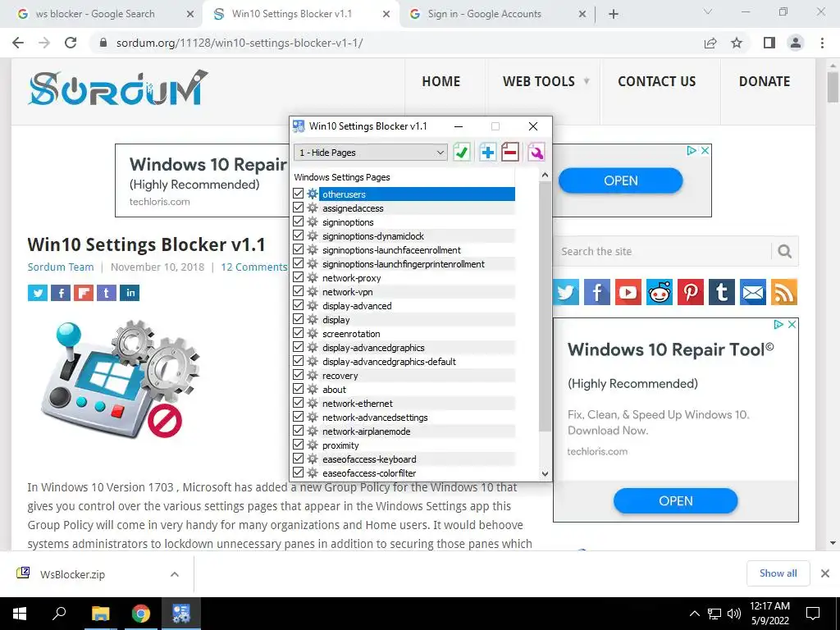
Task: Toggle the network-proxy checkbox
Action: point(299,277)
